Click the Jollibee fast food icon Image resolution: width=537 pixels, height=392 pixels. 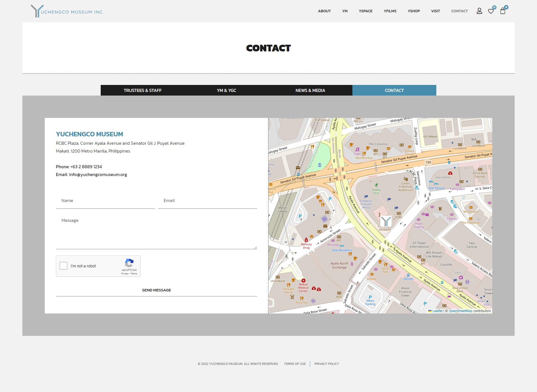(x=372, y=275)
